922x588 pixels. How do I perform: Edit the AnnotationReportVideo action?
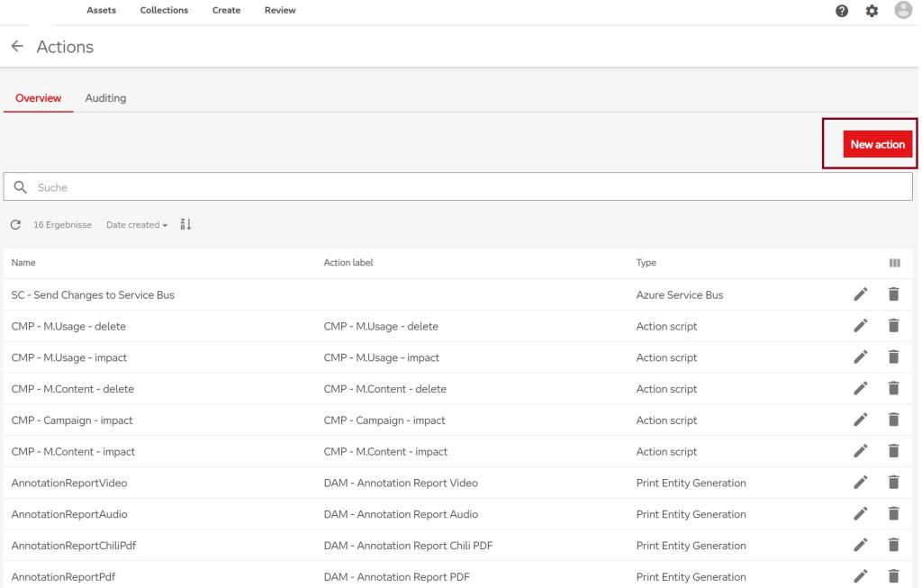861,483
